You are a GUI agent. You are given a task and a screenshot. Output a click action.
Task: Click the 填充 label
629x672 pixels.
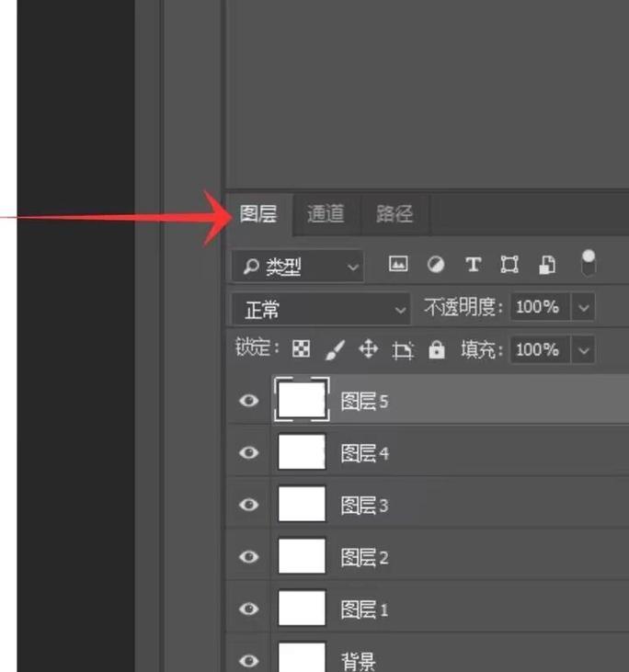[x=481, y=349]
